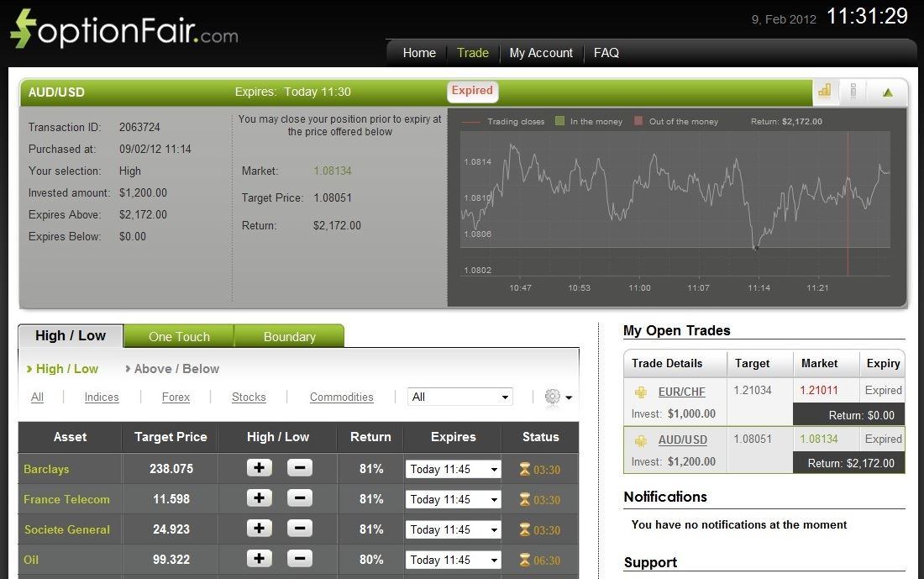Open the gear settings icon above asset table
The width and height of the screenshot is (924, 579).
pyautogui.click(x=554, y=397)
